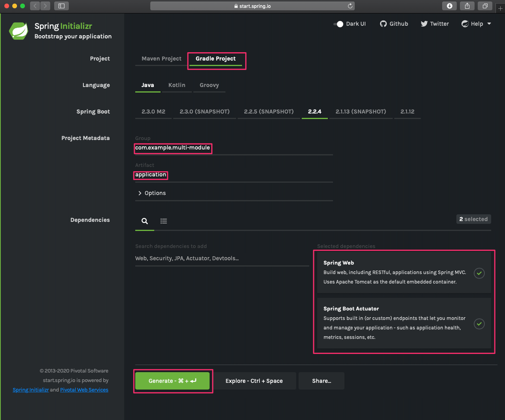505x420 pixels.
Task: Click the Artifact input field
Action: click(x=234, y=175)
